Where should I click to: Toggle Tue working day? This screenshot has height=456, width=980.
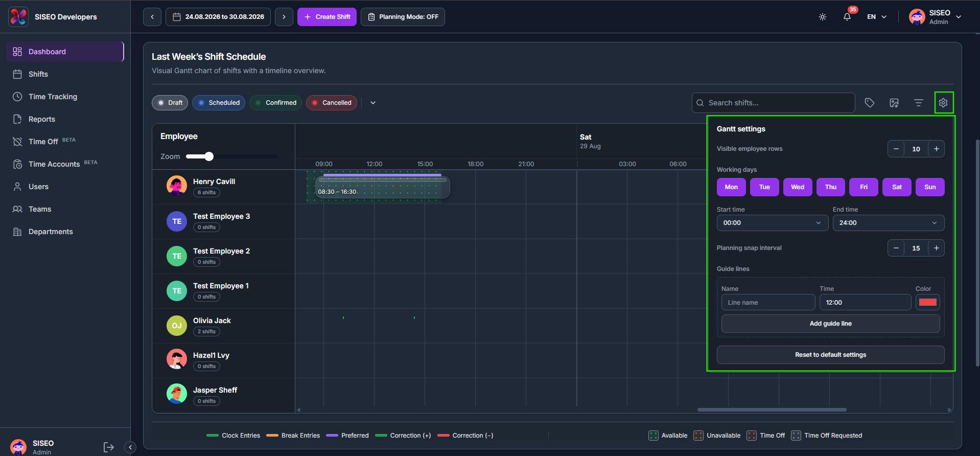[x=764, y=187]
